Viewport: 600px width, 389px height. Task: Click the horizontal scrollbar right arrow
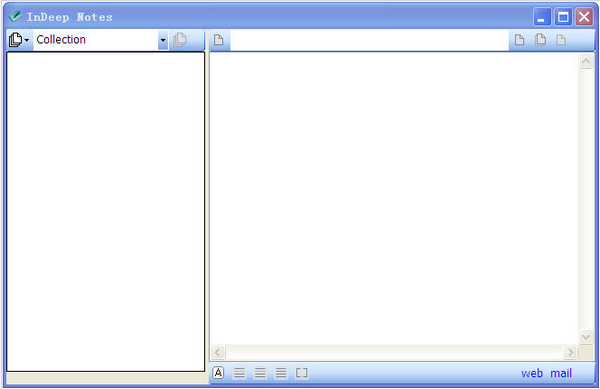pyautogui.click(x=570, y=352)
